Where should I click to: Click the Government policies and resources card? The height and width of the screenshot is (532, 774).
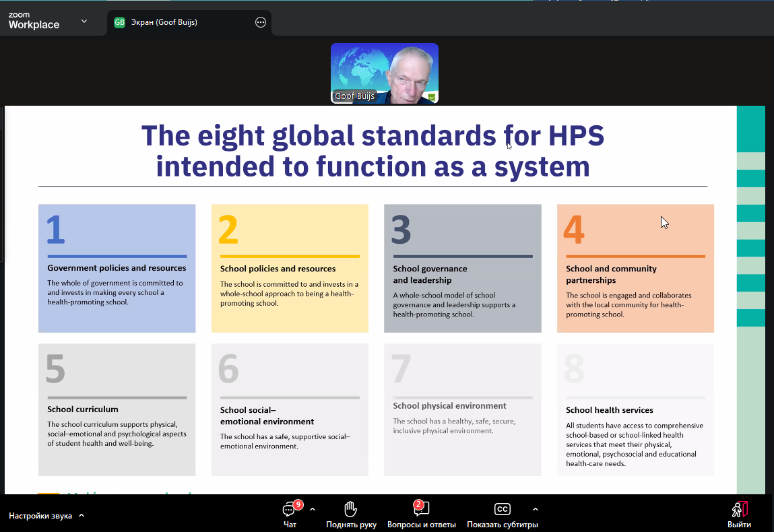pos(117,268)
